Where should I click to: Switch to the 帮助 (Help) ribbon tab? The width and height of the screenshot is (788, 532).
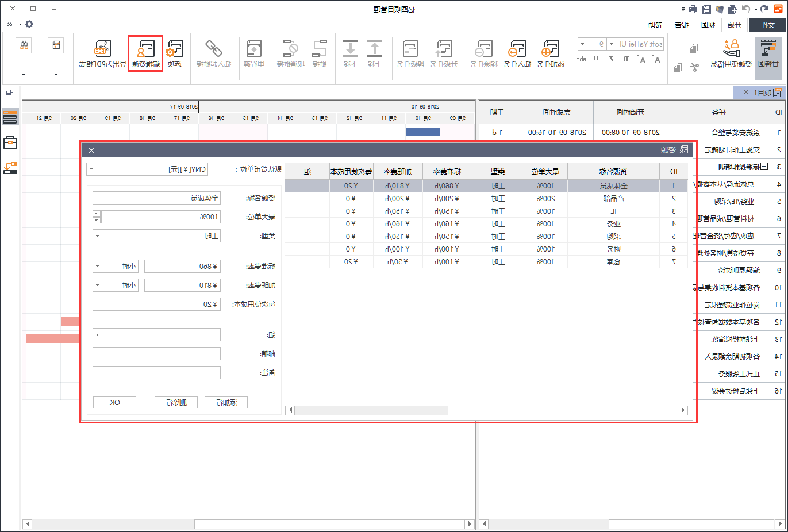655,25
